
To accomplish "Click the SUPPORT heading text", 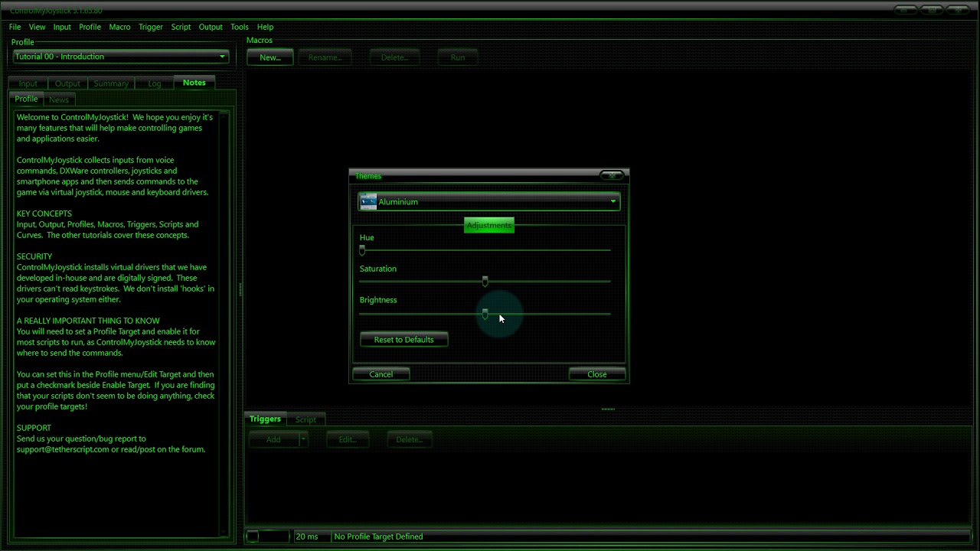I will click(34, 428).
